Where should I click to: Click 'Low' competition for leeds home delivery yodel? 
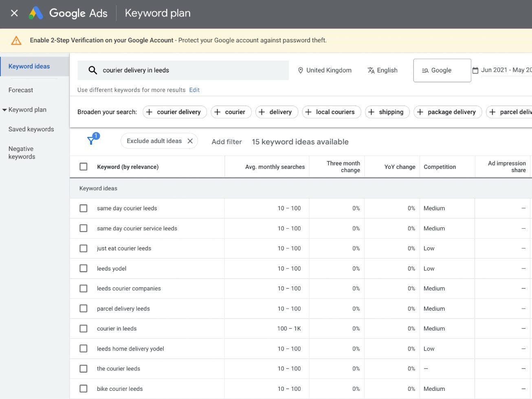pos(429,348)
